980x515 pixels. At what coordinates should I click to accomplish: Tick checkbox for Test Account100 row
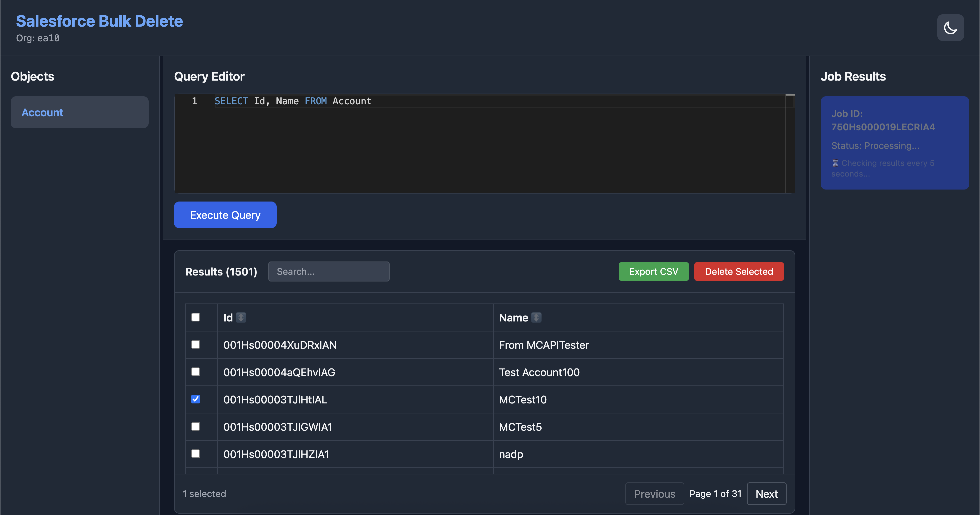tap(196, 372)
